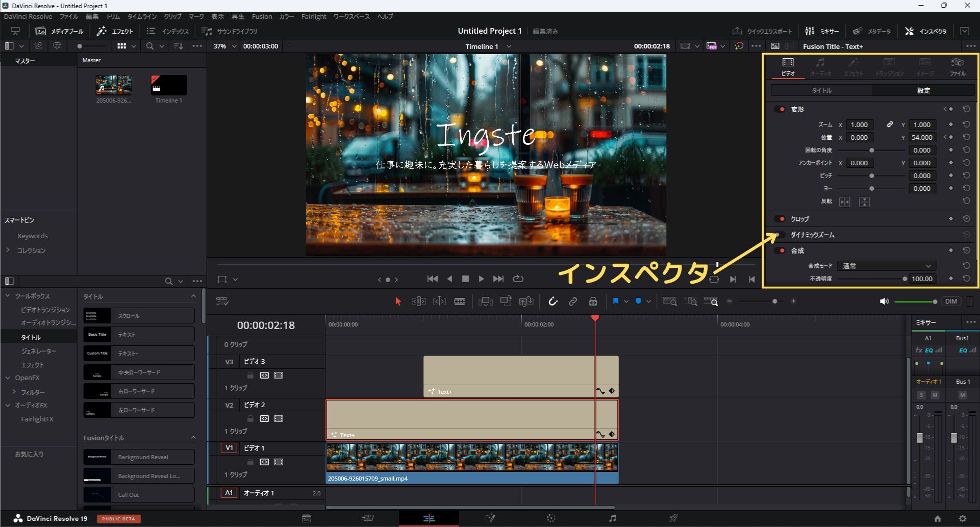Viewport: 980px width, 527px height.
Task: Collapse the Fusionタイトル section
Action: pos(193,438)
